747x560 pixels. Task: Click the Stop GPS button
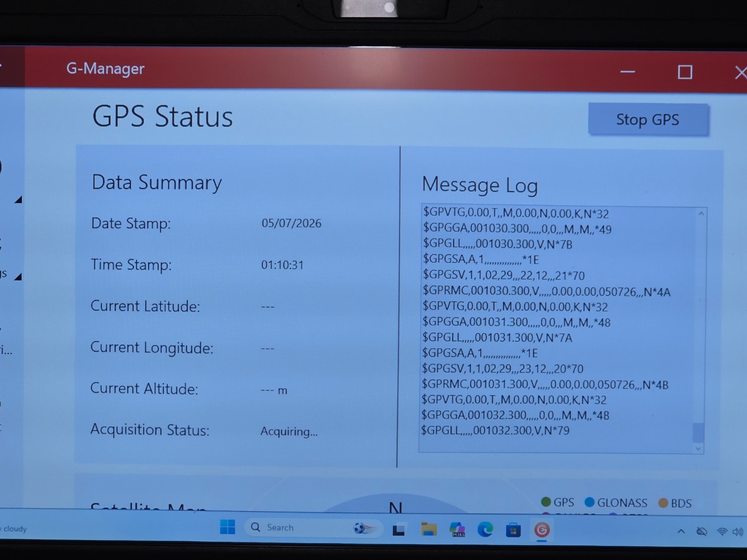[648, 119]
